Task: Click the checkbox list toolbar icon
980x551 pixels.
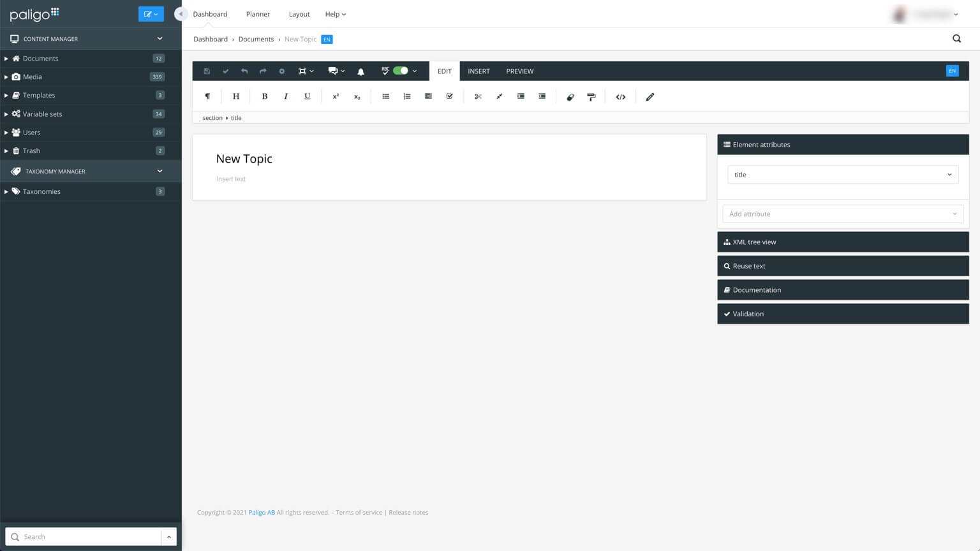Action: click(x=450, y=96)
